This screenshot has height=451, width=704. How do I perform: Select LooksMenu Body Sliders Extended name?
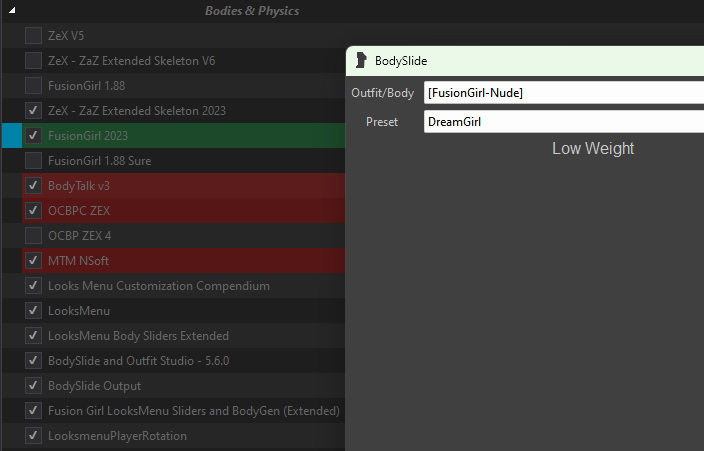(138, 336)
